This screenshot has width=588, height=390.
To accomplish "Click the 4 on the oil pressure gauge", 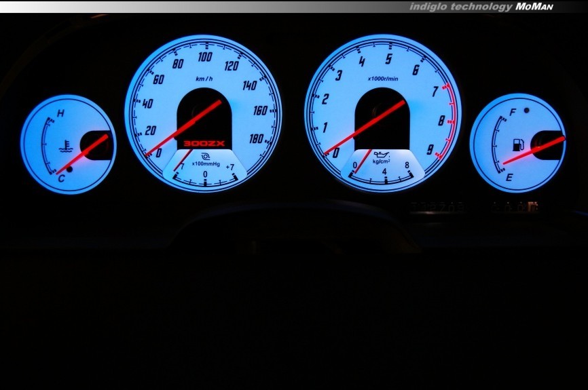I will pos(384,172).
